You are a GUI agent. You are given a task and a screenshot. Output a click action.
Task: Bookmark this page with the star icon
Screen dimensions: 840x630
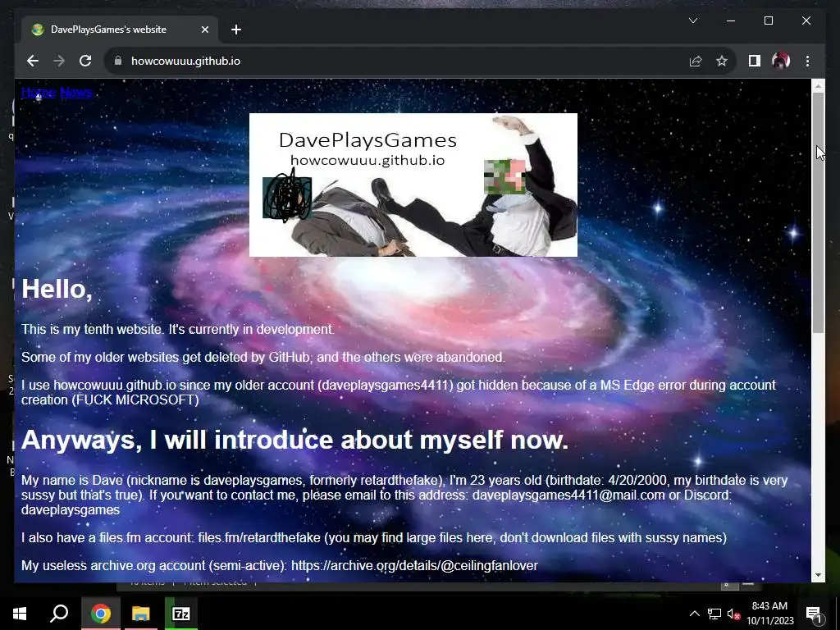722,61
